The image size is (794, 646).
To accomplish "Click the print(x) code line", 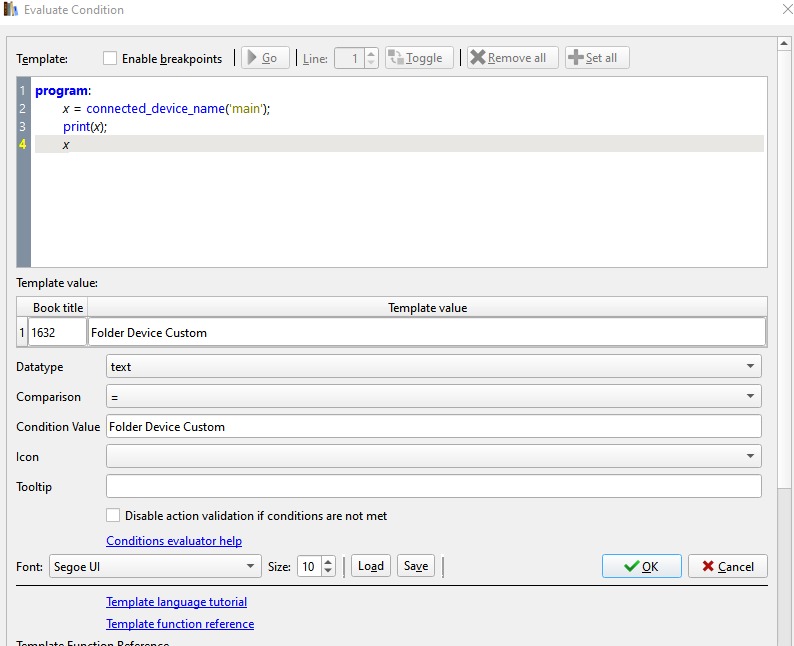I will pyautogui.click(x=85, y=127).
